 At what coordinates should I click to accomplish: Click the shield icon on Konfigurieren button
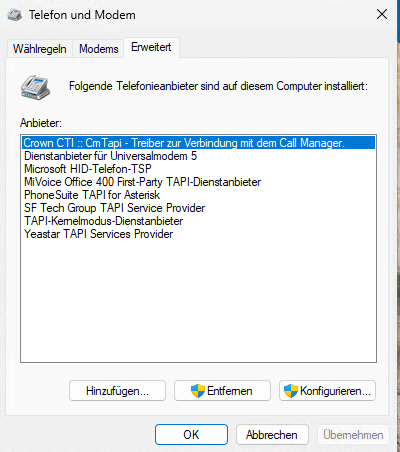point(291,391)
